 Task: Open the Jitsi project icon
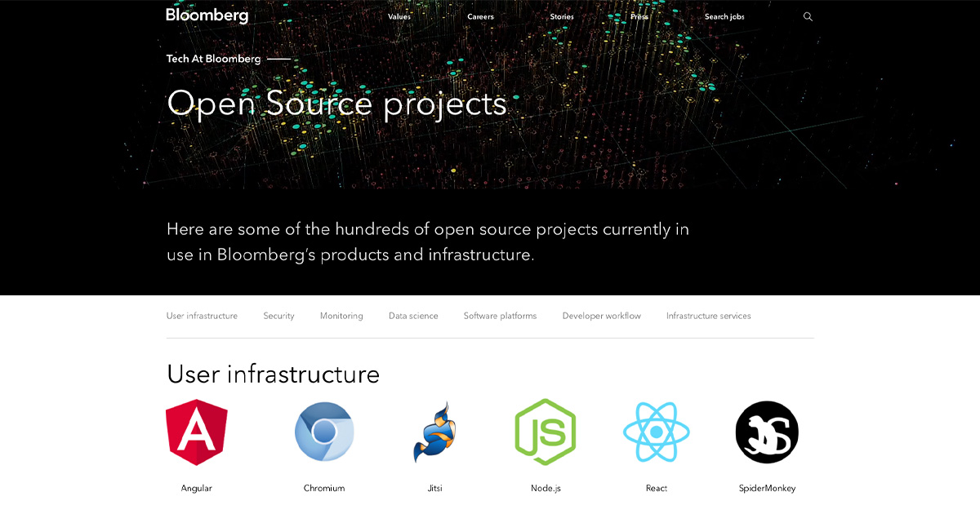434,432
